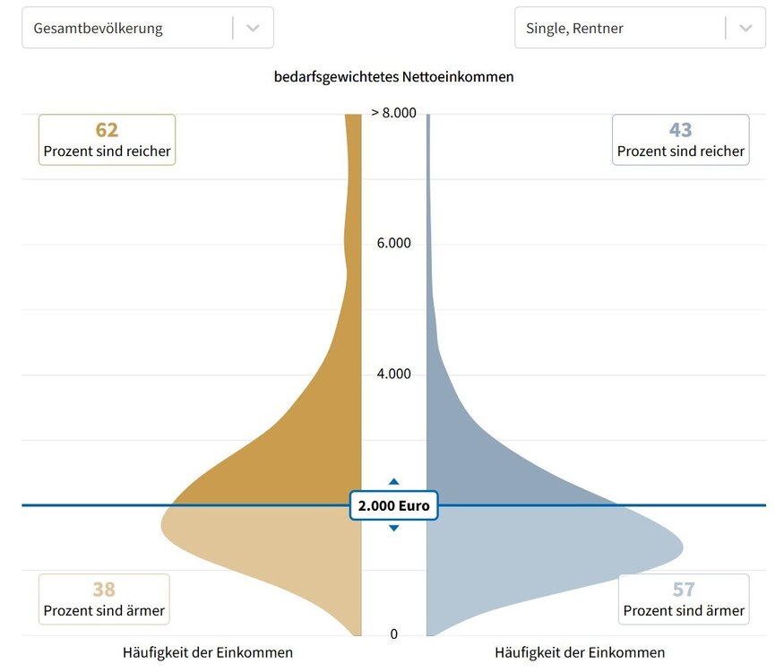This screenshot has width=784, height=672.
Task: Click the chevron arrow beside 'Single, Rentner'
Action: [745, 28]
